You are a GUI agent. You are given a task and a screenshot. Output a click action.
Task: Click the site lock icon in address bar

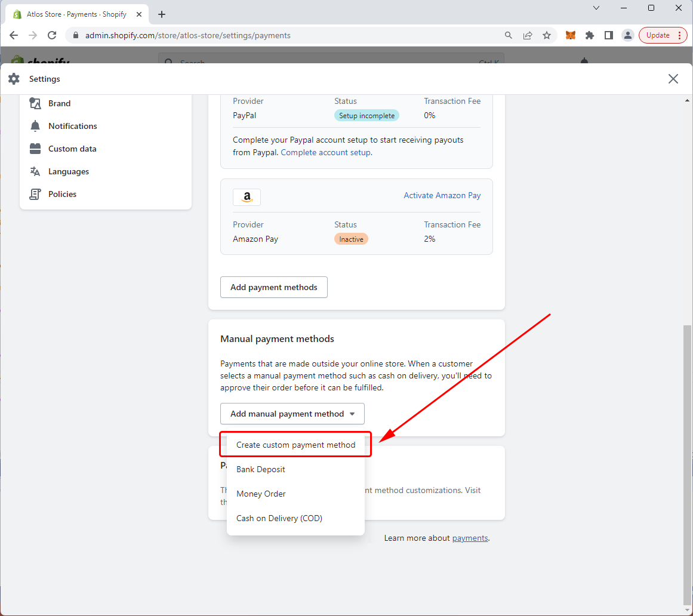(76, 35)
